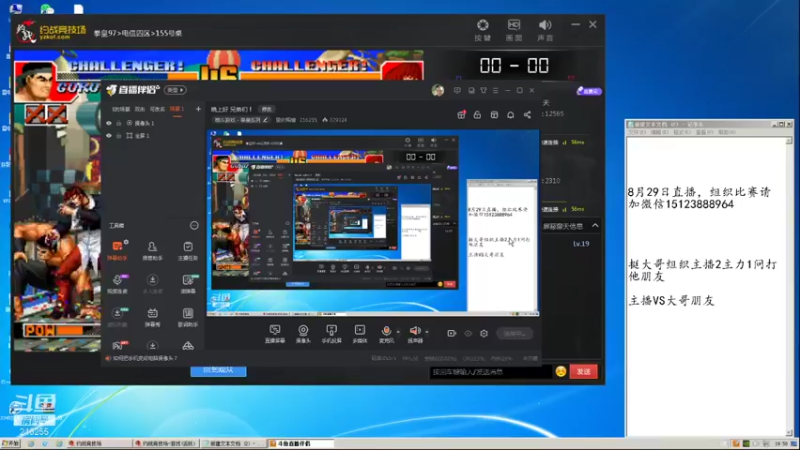This screenshot has height=450, width=800.
Task: Click the greyed start-stream button
Action: pyautogui.click(x=514, y=334)
